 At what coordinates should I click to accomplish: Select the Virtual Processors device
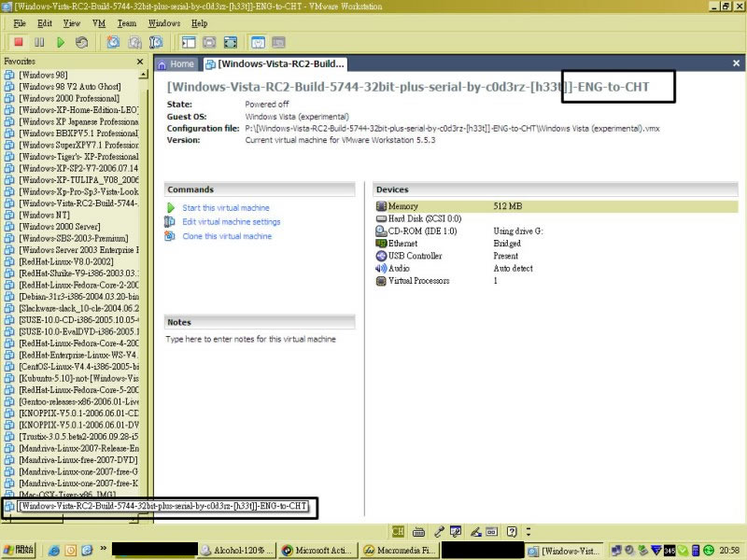click(x=413, y=281)
